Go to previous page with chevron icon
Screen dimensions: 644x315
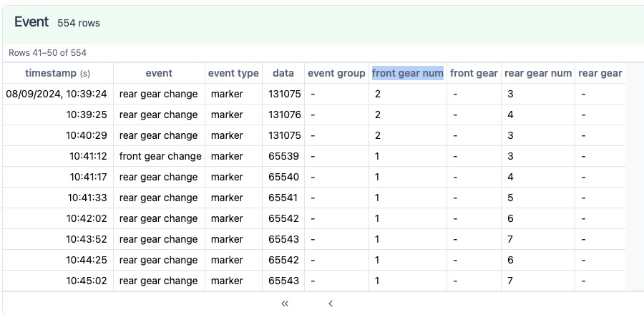[331, 304]
